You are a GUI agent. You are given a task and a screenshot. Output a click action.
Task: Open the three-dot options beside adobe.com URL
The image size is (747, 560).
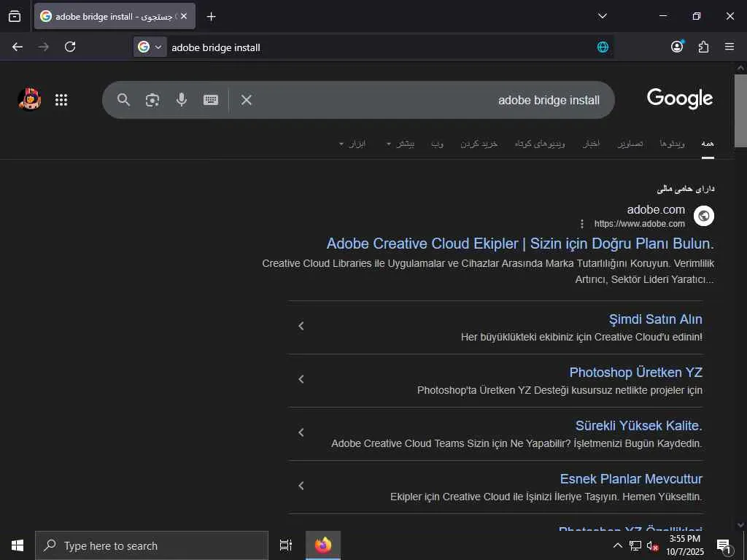pyautogui.click(x=581, y=224)
